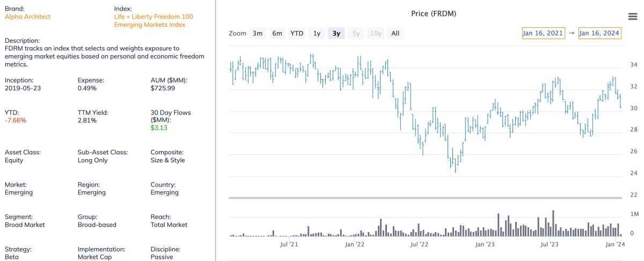Select the All zoom range
This screenshot has width=644, height=261.
coord(396,33)
